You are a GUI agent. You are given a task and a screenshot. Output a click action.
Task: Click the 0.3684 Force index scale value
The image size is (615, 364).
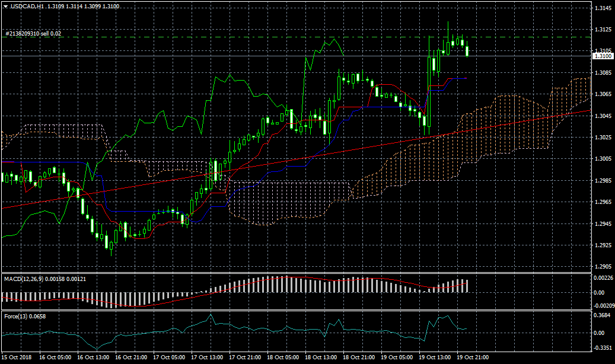(x=601, y=316)
